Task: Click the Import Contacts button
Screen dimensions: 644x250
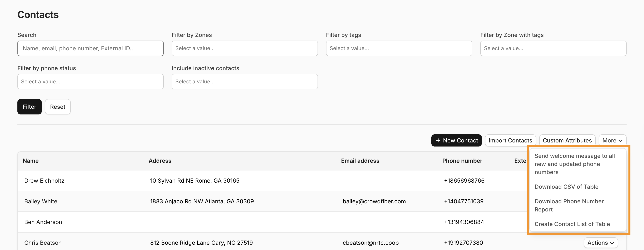Action: [511, 140]
